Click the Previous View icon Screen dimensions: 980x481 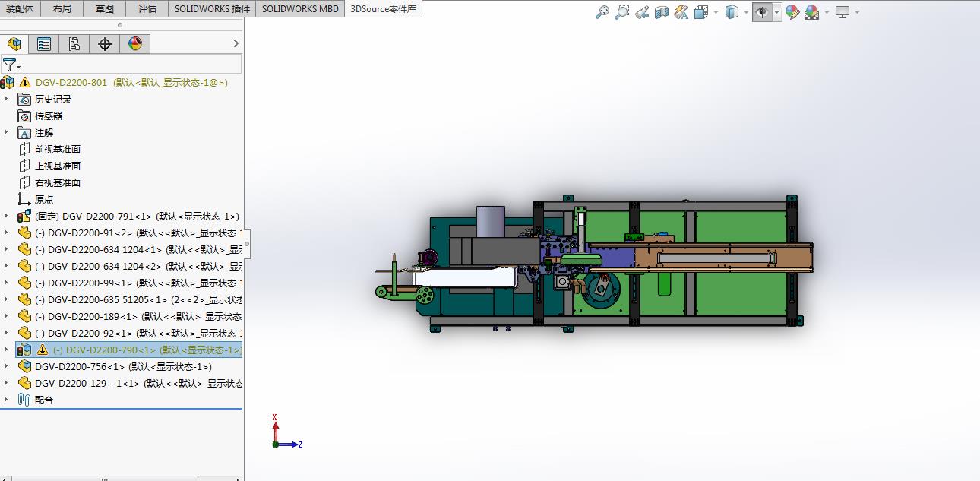(642, 12)
